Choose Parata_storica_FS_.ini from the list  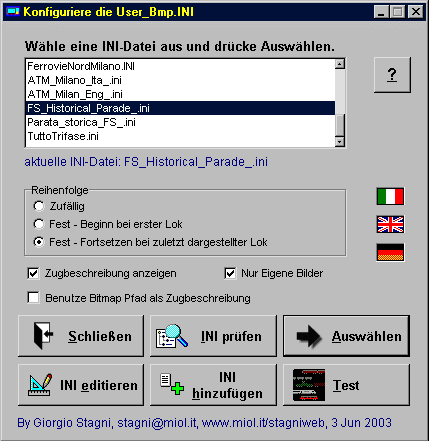pos(180,122)
